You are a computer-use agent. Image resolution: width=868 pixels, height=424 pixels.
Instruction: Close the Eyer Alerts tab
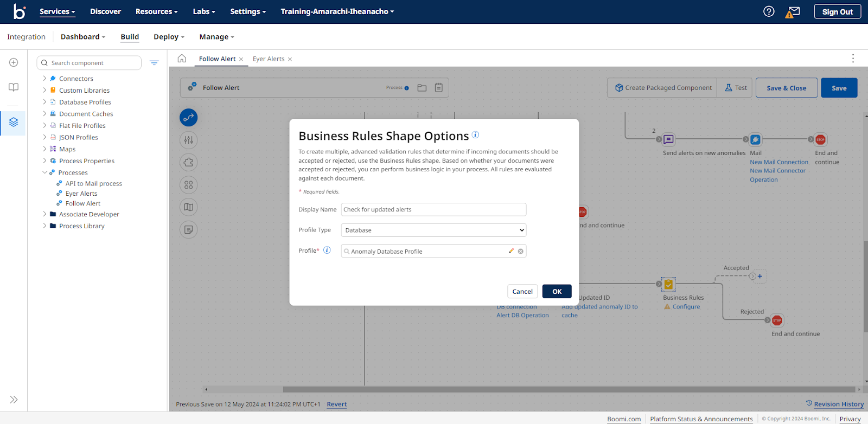(290, 59)
